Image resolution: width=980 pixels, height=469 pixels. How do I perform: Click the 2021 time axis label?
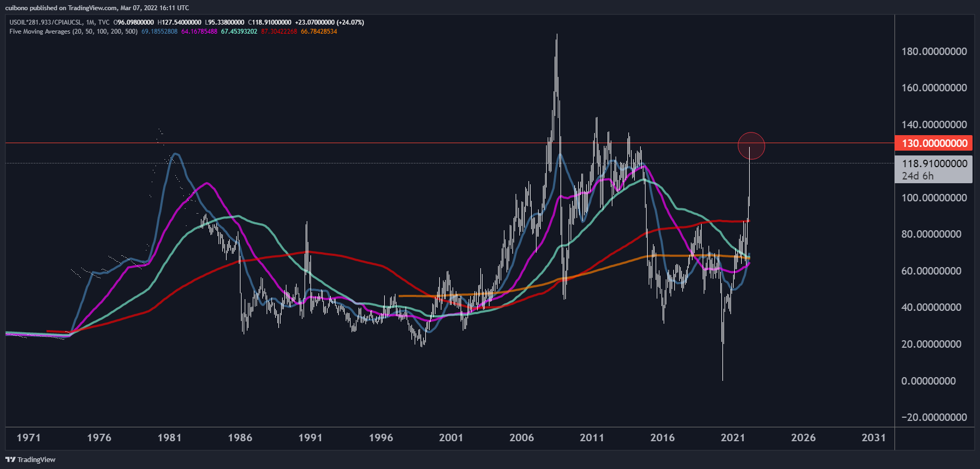(x=733, y=437)
